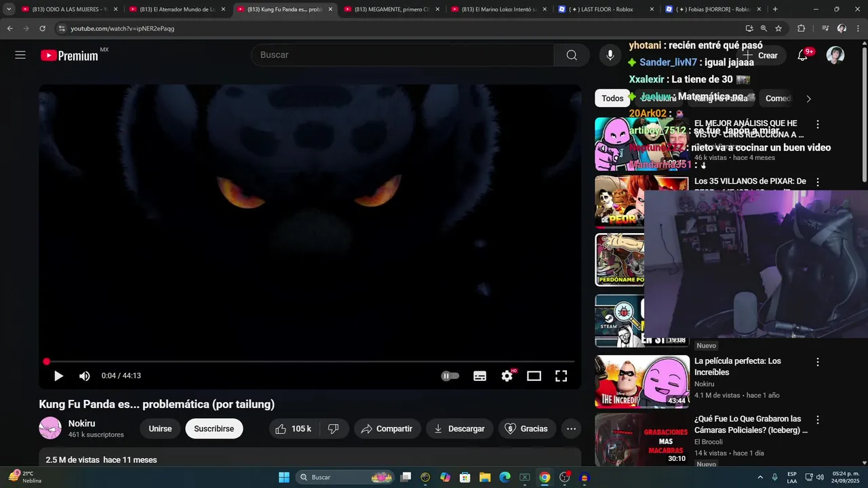Show next filter chips with arrow
Screen dimensions: 868x488
tap(808, 98)
